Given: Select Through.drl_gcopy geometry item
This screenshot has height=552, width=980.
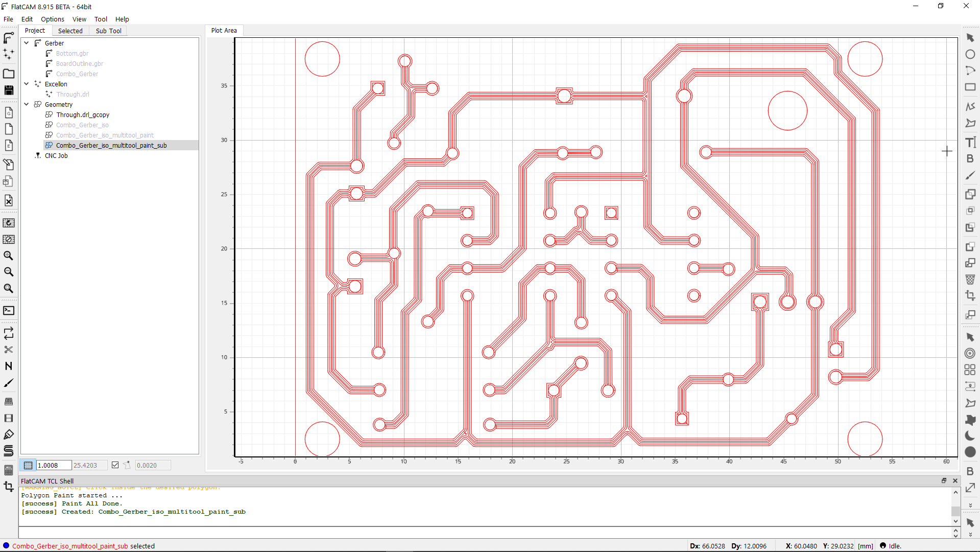Looking at the screenshot, I should tap(83, 114).
